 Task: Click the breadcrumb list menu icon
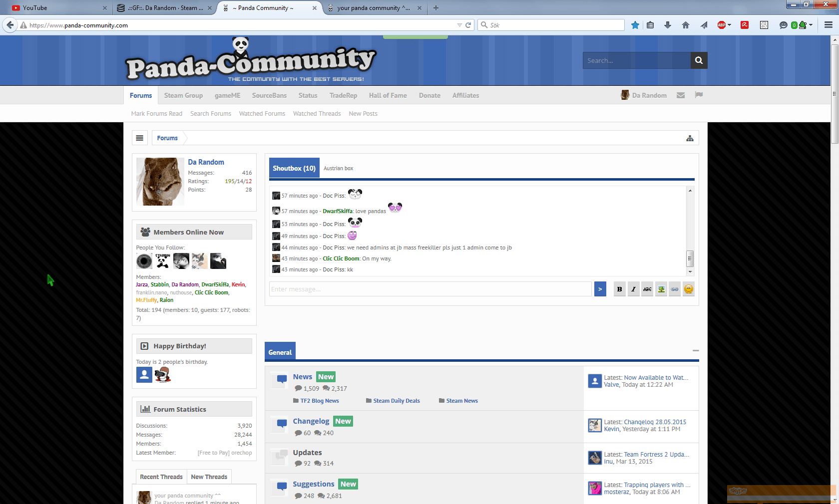pos(140,138)
